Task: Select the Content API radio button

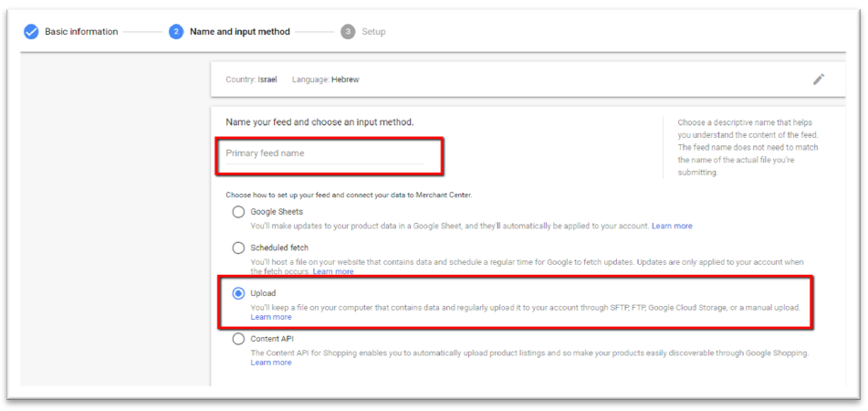Action: [238, 339]
